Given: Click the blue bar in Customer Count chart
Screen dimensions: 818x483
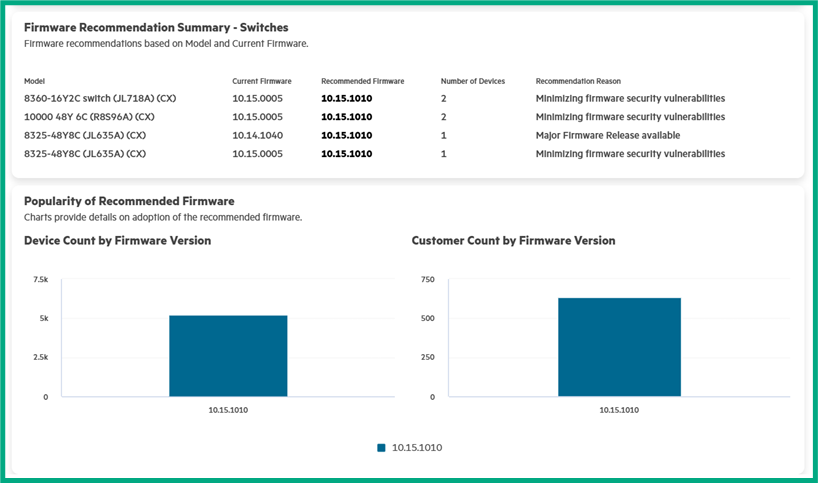Looking at the screenshot, I should click(x=619, y=347).
